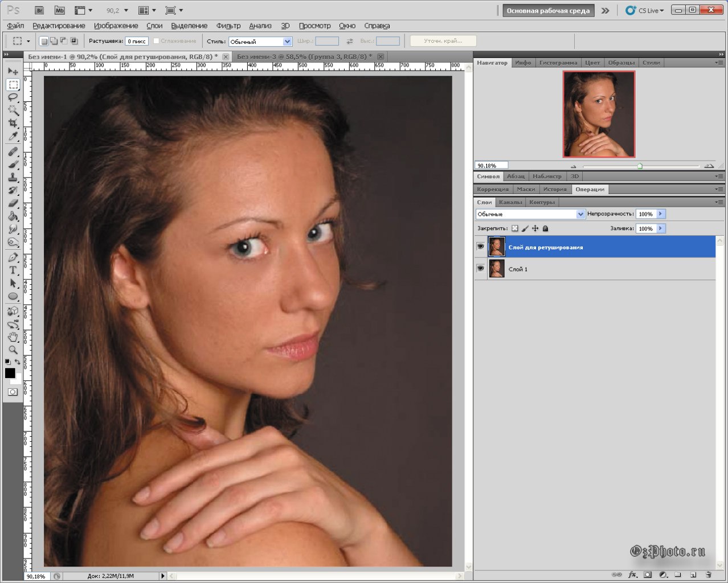728x583 pixels.
Task: Select the Hand tool
Action: (13, 338)
